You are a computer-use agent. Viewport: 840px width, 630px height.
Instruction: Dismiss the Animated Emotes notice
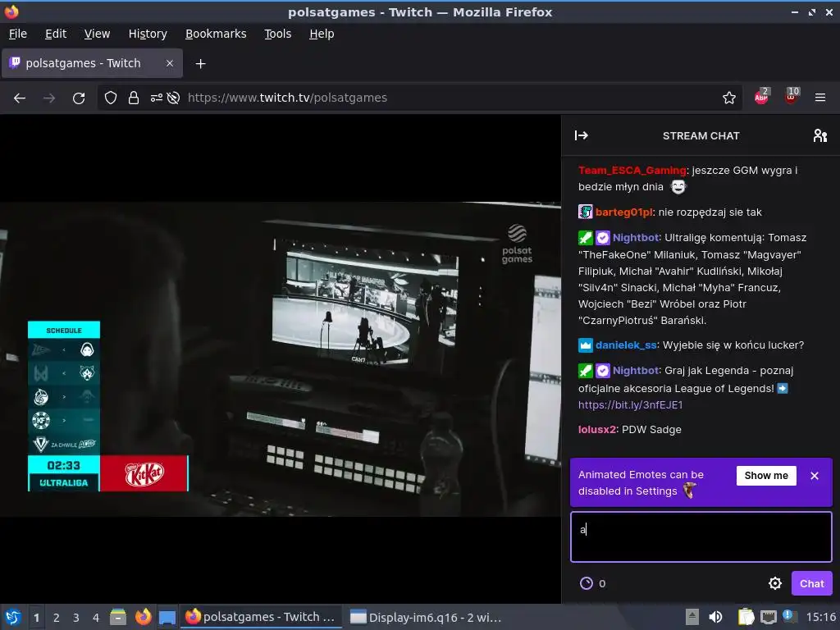click(x=815, y=476)
